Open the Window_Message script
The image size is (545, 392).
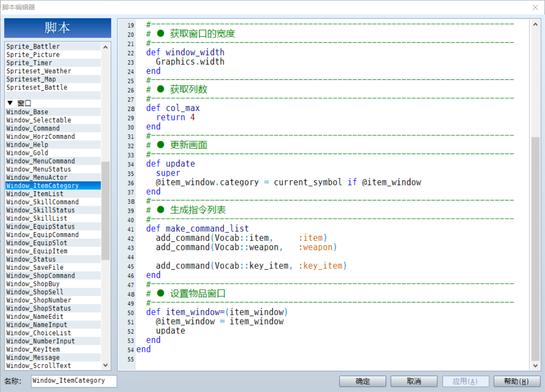click(53, 358)
